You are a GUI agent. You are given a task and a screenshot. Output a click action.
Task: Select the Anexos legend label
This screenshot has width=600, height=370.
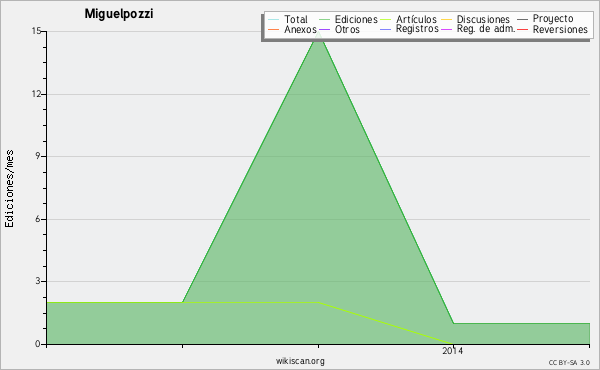point(300,29)
